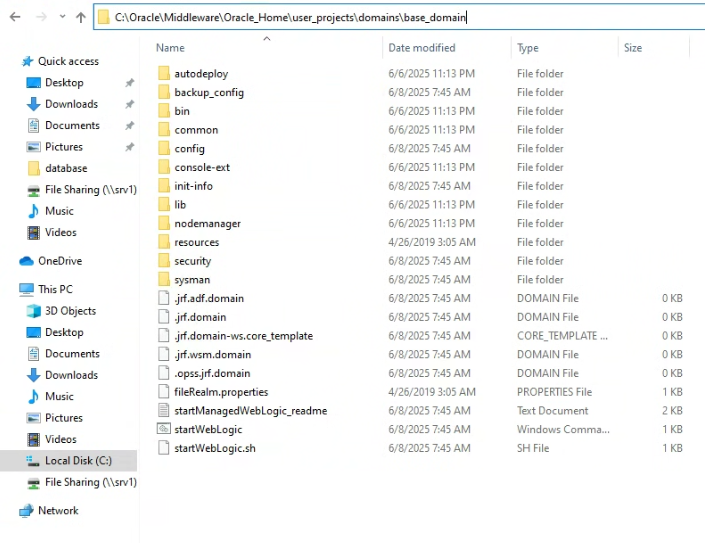Click the folder icon in address bar

coord(104,17)
